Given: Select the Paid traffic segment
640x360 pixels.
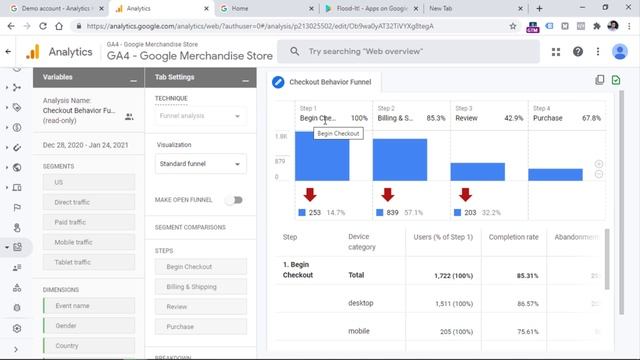Looking at the screenshot, I should coord(89,222).
